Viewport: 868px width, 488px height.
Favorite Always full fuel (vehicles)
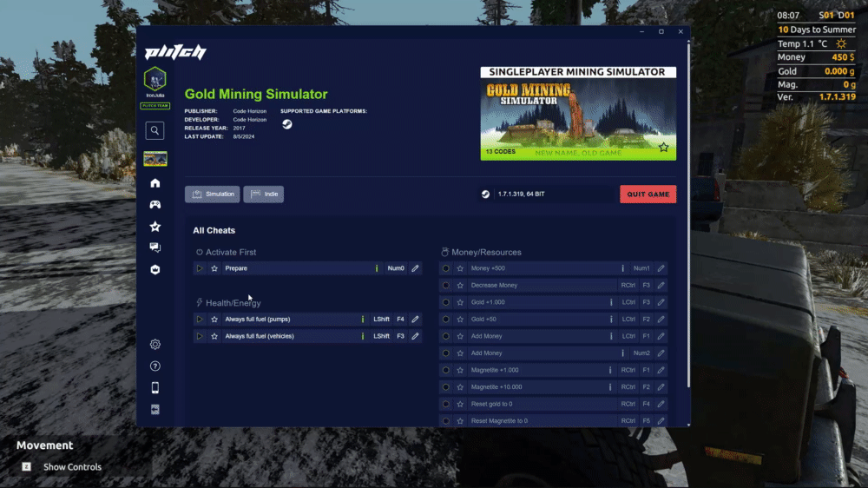click(x=214, y=336)
